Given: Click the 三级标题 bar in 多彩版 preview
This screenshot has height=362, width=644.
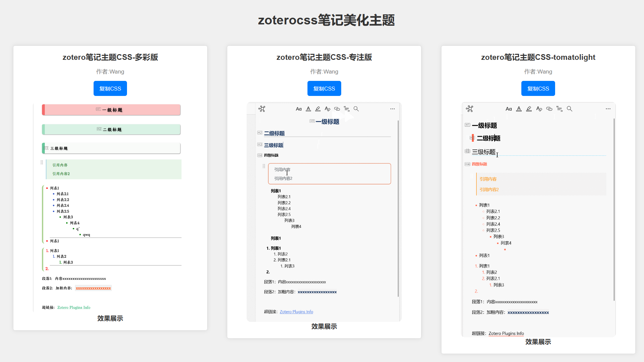Looking at the screenshot, I should pos(111,148).
